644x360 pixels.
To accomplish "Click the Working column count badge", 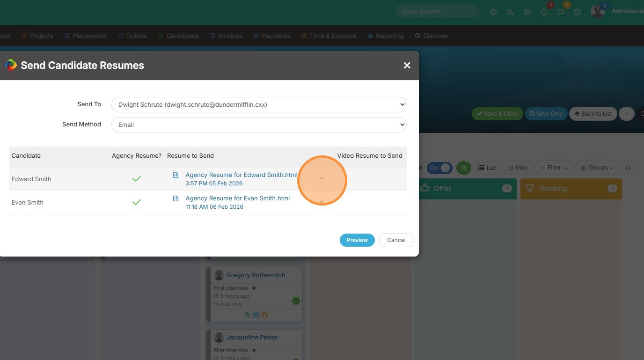I will 612,188.
